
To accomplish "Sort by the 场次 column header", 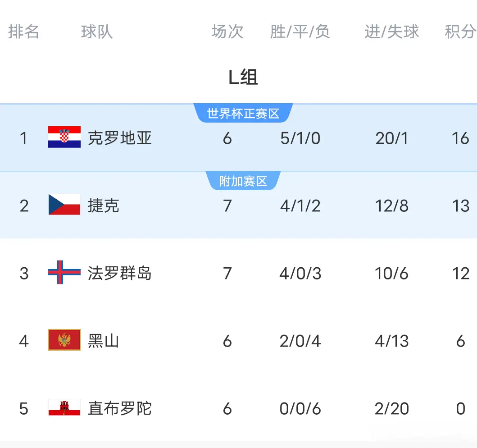I will point(227,32).
